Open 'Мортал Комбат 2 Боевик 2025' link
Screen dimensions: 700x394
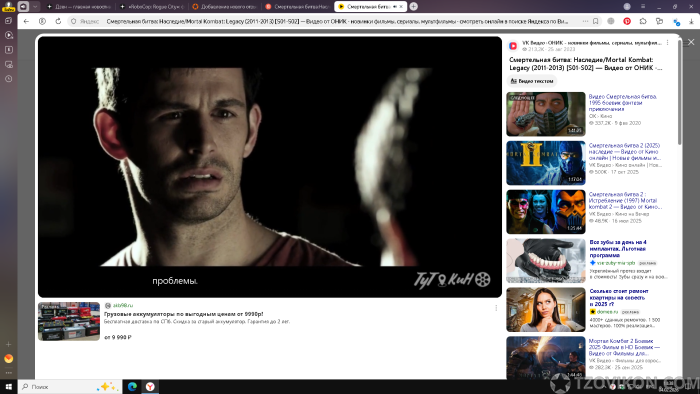(x=624, y=347)
